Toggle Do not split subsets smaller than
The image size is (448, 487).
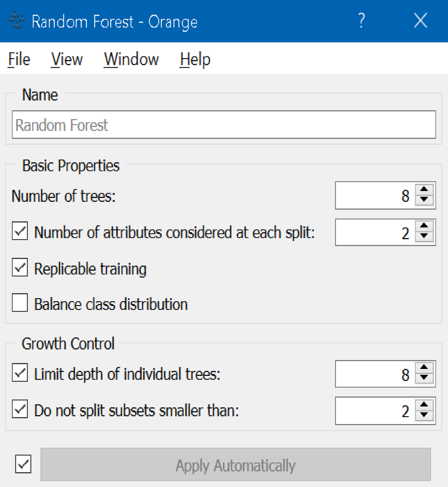(20, 410)
